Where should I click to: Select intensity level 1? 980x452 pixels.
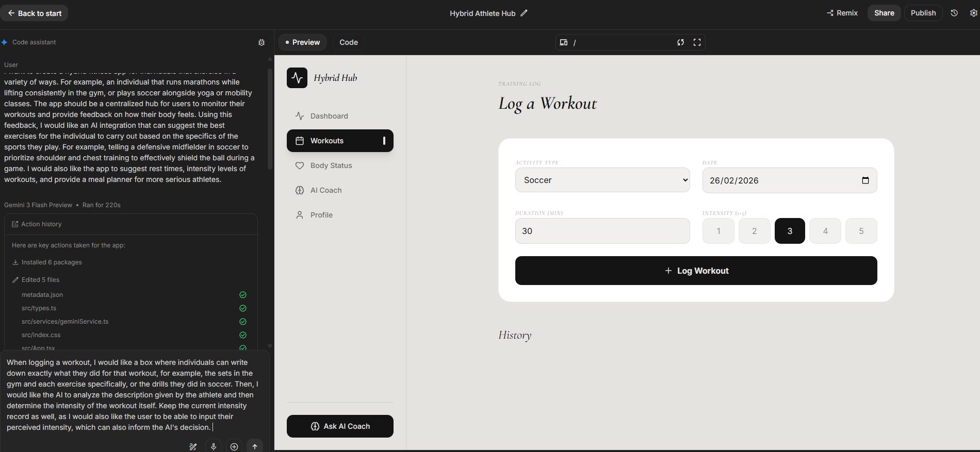pos(718,231)
